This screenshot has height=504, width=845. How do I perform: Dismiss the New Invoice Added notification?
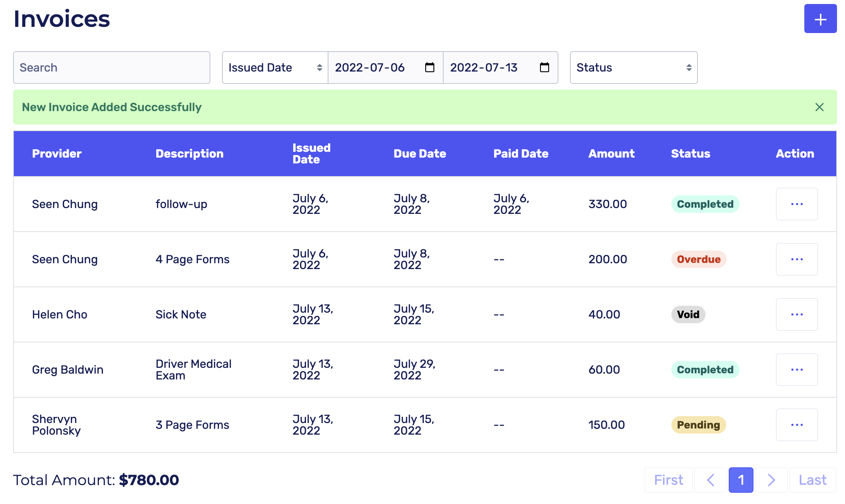820,107
